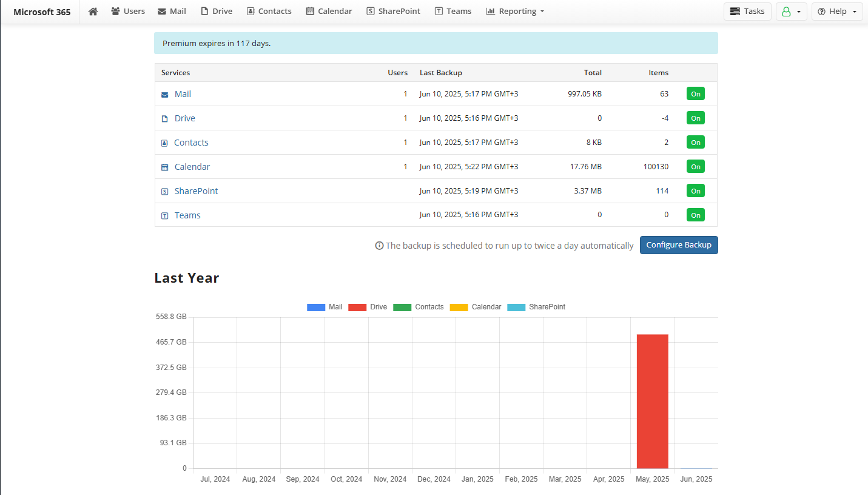868x495 pixels.
Task: Open Users in the top navigation
Action: pos(128,11)
